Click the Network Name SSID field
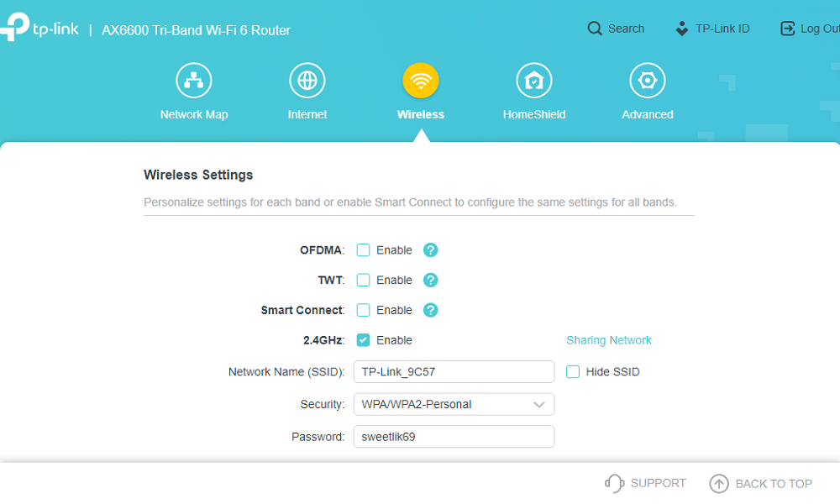This screenshot has width=840, height=504. click(x=454, y=372)
